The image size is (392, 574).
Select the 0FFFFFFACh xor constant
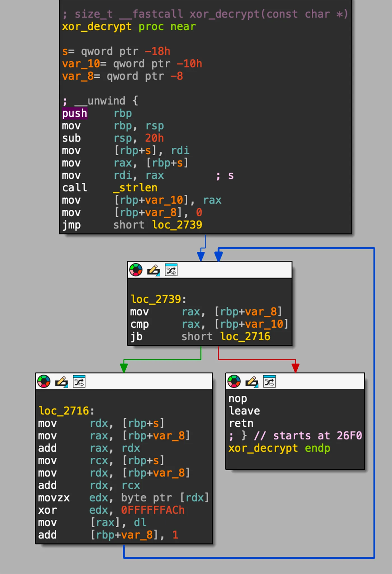(x=153, y=510)
